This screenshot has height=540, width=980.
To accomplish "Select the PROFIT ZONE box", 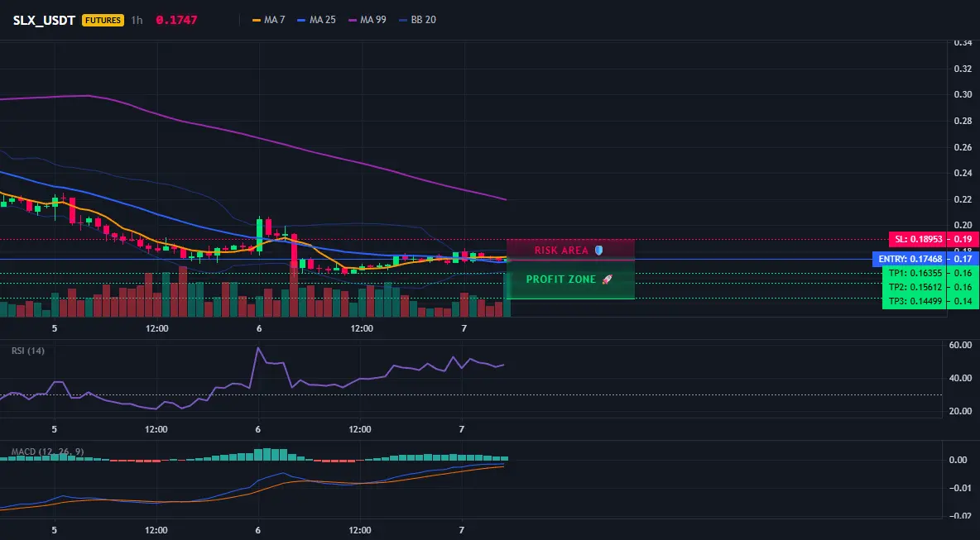I will (570, 279).
